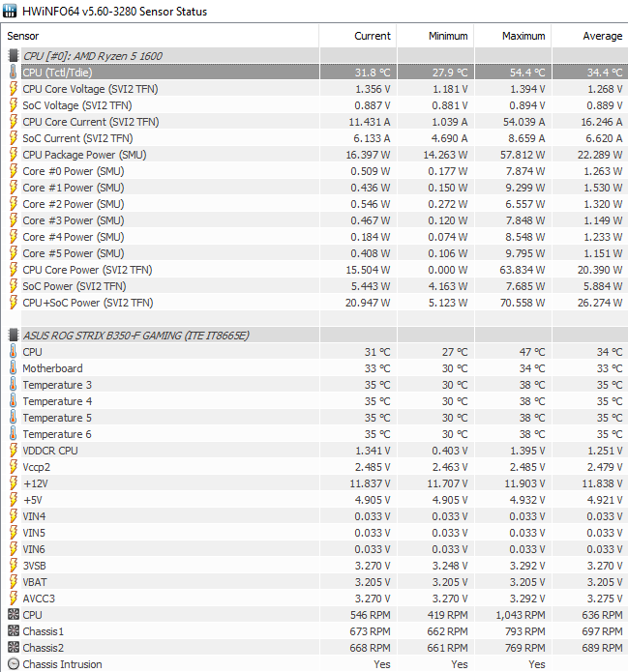This screenshot has height=672, width=628.
Task: Click the chip icon beside AMD Ryzen 5 1600
Action: pyautogui.click(x=14, y=55)
